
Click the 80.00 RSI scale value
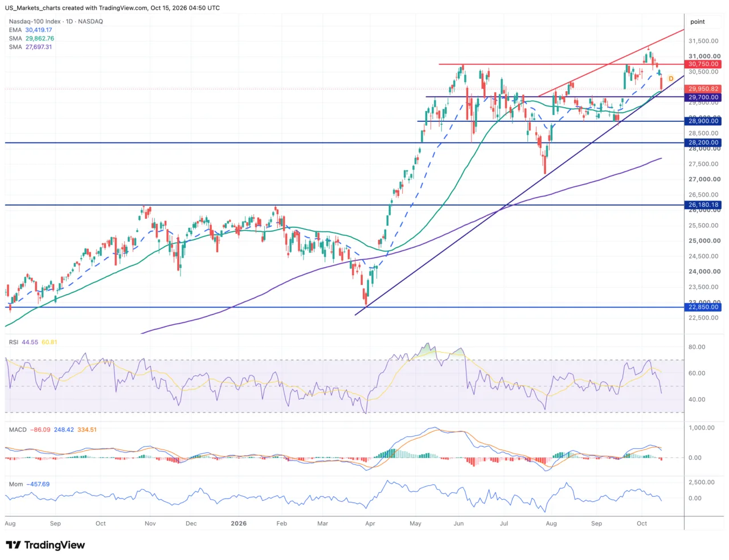(697, 347)
